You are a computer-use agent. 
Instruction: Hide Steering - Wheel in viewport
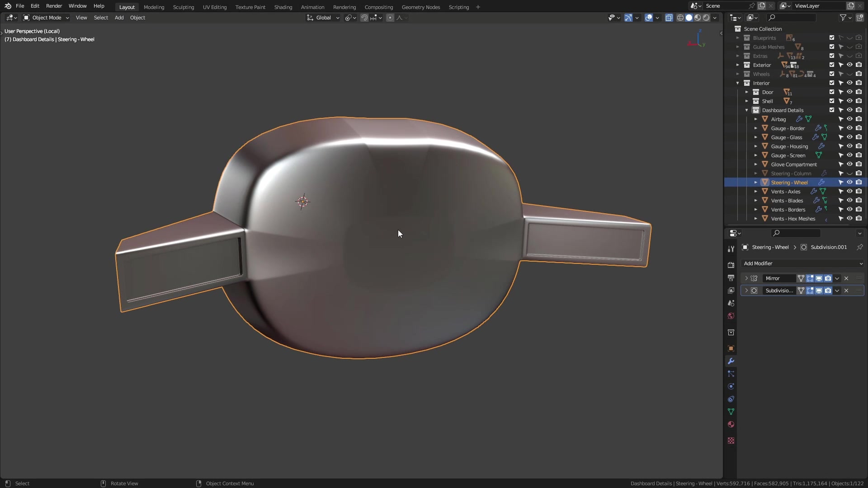pos(850,183)
